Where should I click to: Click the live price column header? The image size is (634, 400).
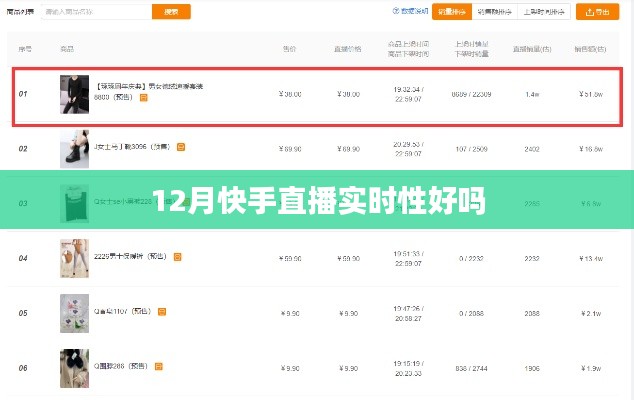pyautogui.click(x=348, y=49)
